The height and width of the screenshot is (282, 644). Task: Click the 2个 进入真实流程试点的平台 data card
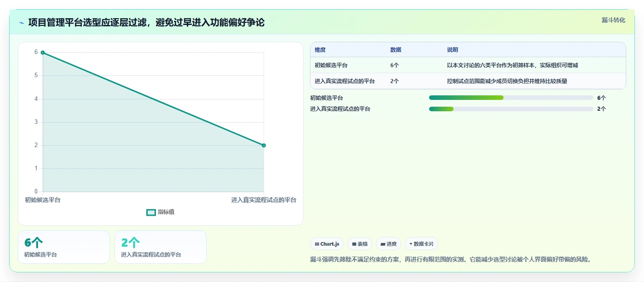[x=161, y=247]
